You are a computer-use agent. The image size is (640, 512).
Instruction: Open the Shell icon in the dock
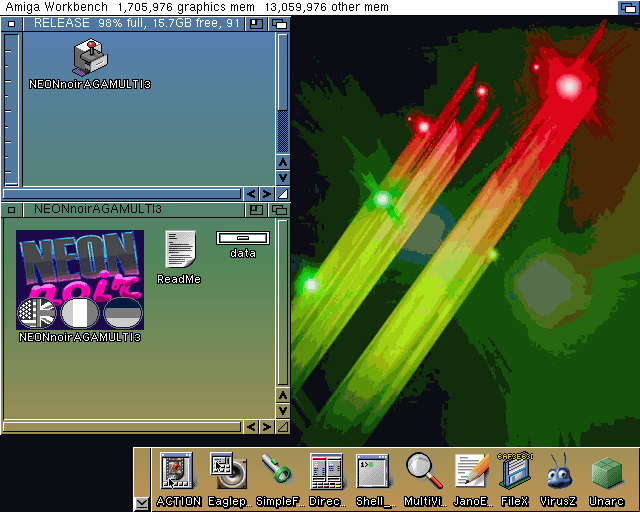point(372,471)
